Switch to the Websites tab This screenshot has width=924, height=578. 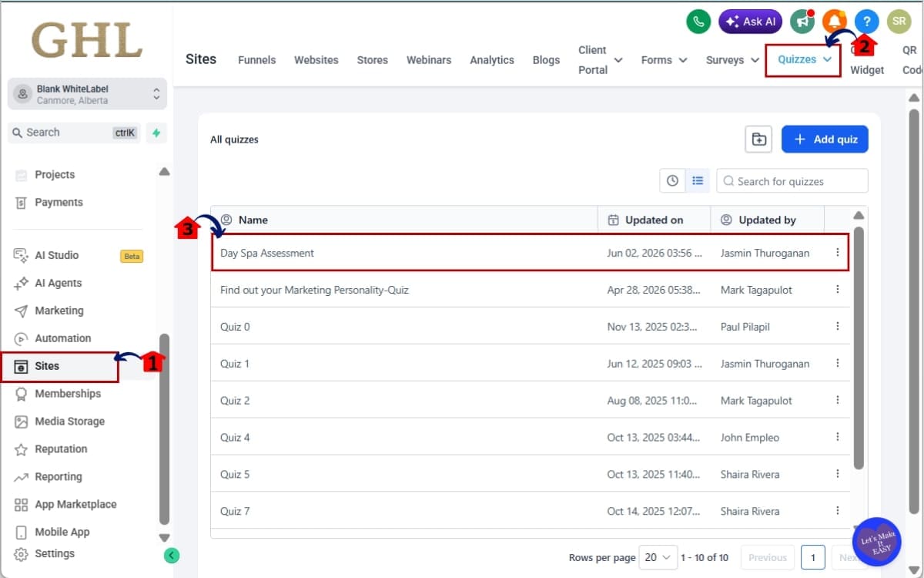(316, 60)
